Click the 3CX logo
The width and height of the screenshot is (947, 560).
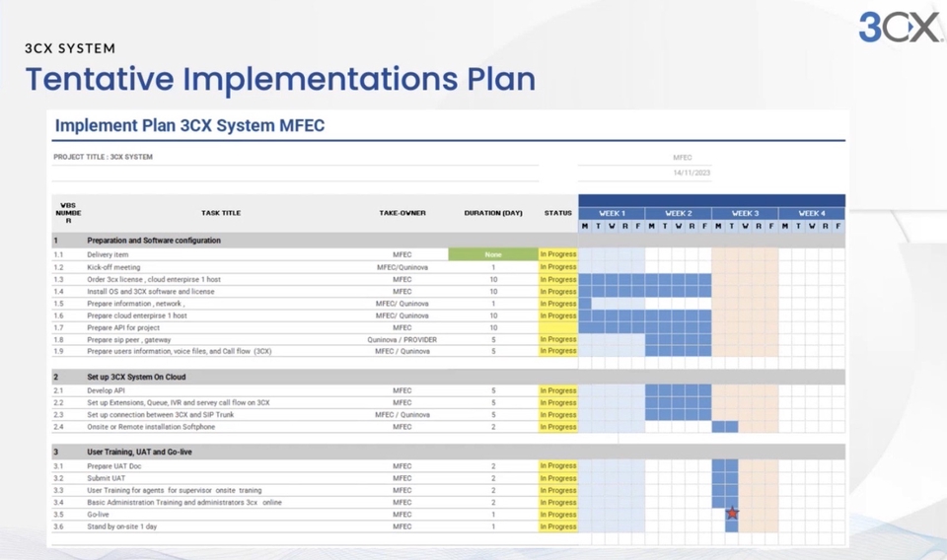(x=900, y=28)
